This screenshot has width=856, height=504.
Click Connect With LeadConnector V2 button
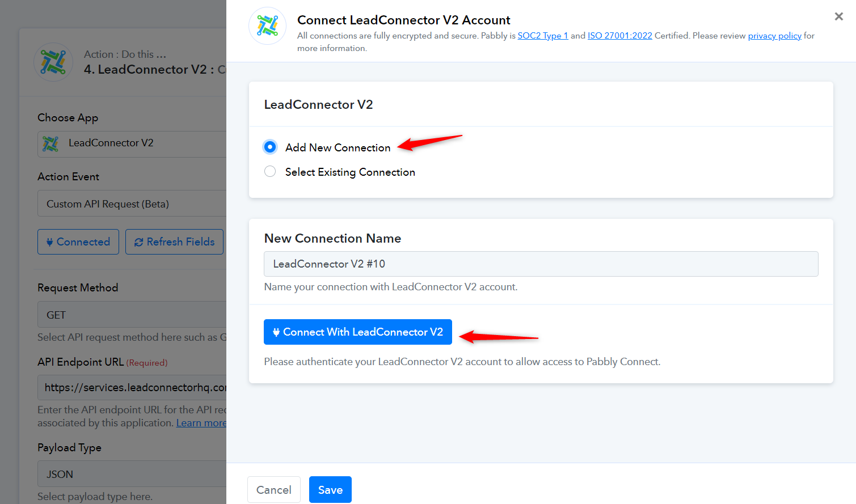point(358,332)
